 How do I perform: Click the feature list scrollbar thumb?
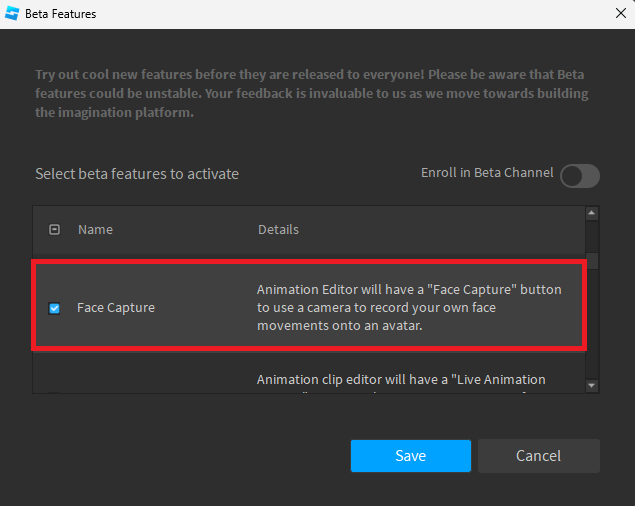[x=591, y=261]
